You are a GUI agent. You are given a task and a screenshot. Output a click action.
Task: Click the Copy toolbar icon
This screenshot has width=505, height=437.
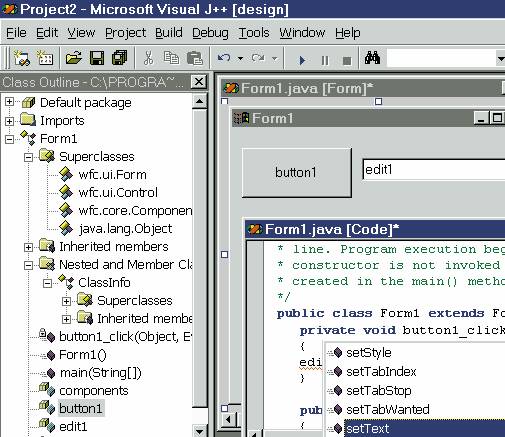click(x=171, y=58)
